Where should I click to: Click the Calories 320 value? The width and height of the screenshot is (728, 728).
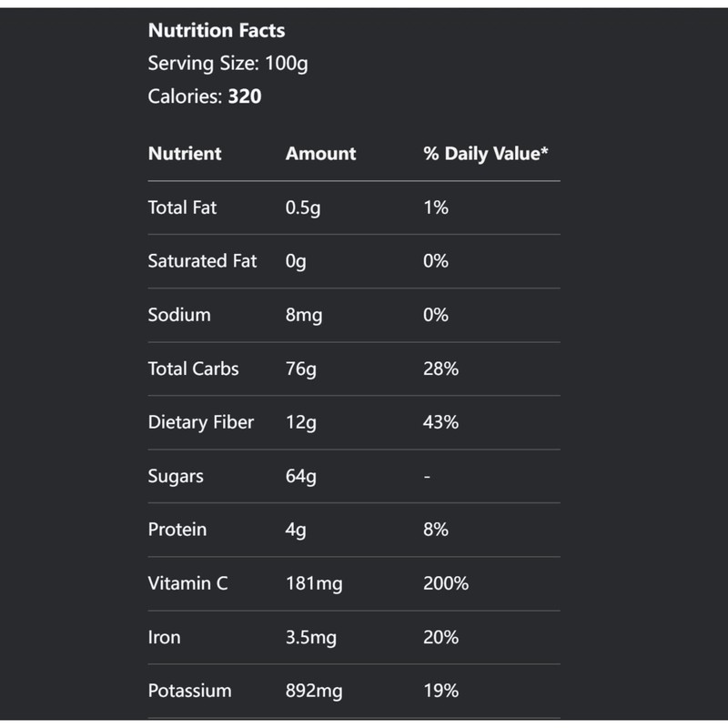(x=245, y=96)
